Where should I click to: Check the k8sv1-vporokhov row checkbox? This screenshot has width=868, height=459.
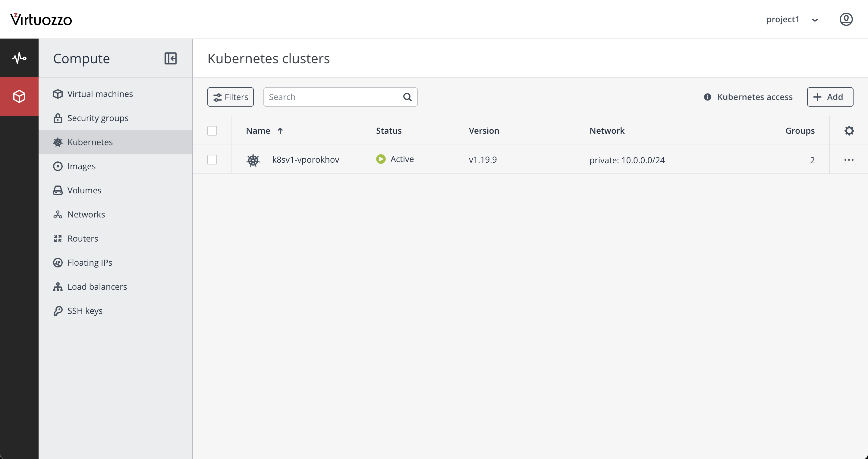click(x=212, y=160)
